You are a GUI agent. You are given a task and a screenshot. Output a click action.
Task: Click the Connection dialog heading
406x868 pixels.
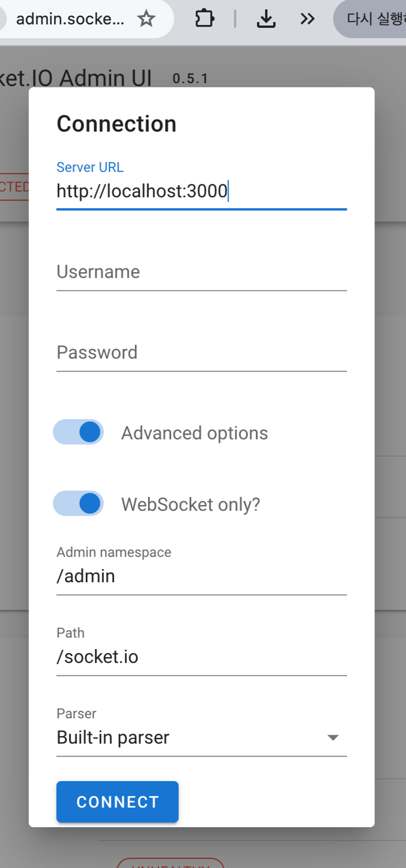(x=116, y=124)
